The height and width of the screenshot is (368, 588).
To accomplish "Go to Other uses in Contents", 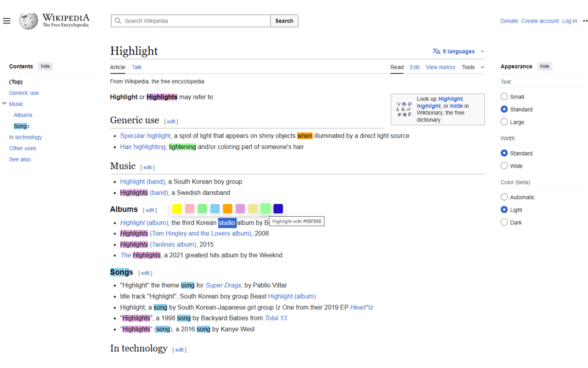I will [x=23, y=148].
